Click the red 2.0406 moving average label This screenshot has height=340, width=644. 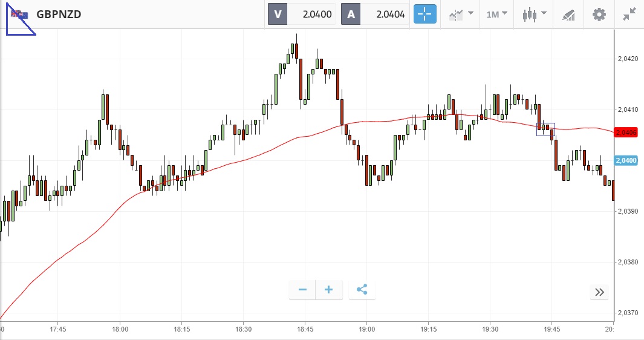[625, 132]
